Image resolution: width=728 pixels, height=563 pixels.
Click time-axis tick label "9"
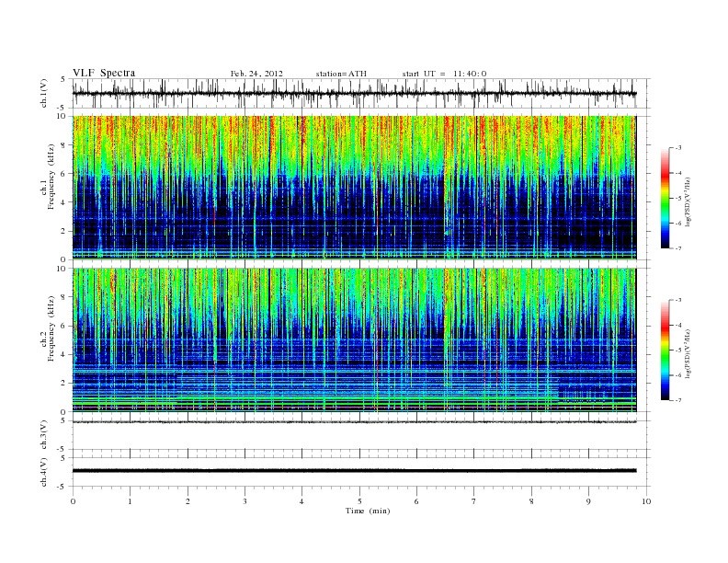pos(588,501)
